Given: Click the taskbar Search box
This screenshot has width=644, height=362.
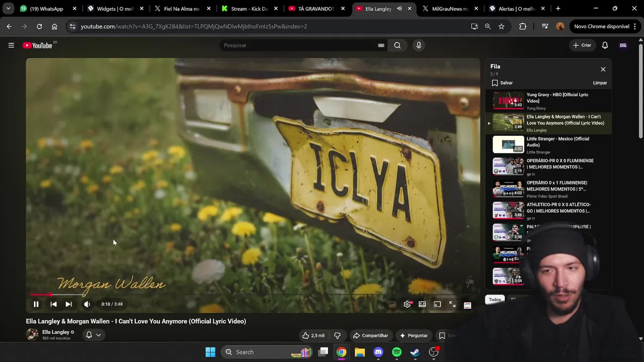Looking at the screenshot, I should click(x=267, y=352).
